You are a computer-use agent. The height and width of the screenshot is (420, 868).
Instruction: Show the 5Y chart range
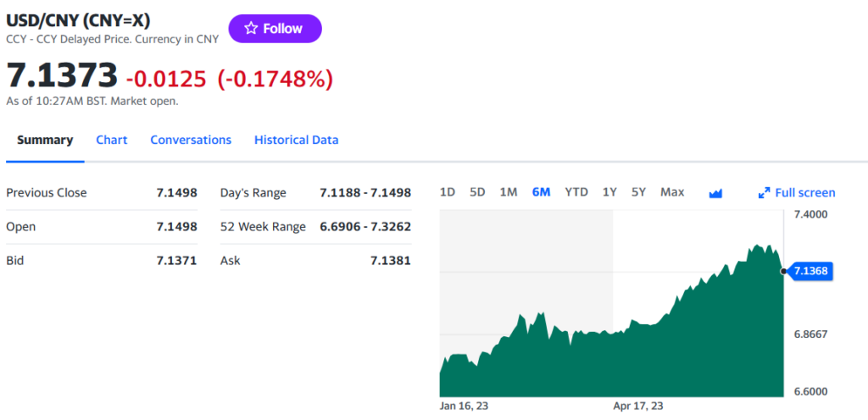tap(639, 192)
